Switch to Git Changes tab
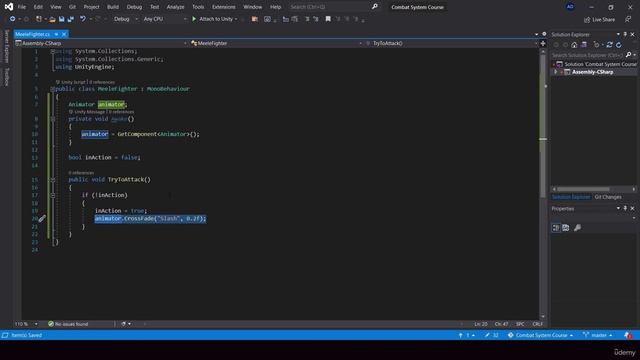This screenshot has height=360, width=640. click(x=608, y=197)
